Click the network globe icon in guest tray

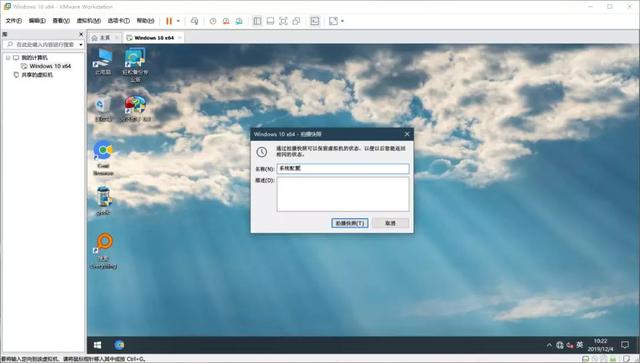tap(560, 345)
